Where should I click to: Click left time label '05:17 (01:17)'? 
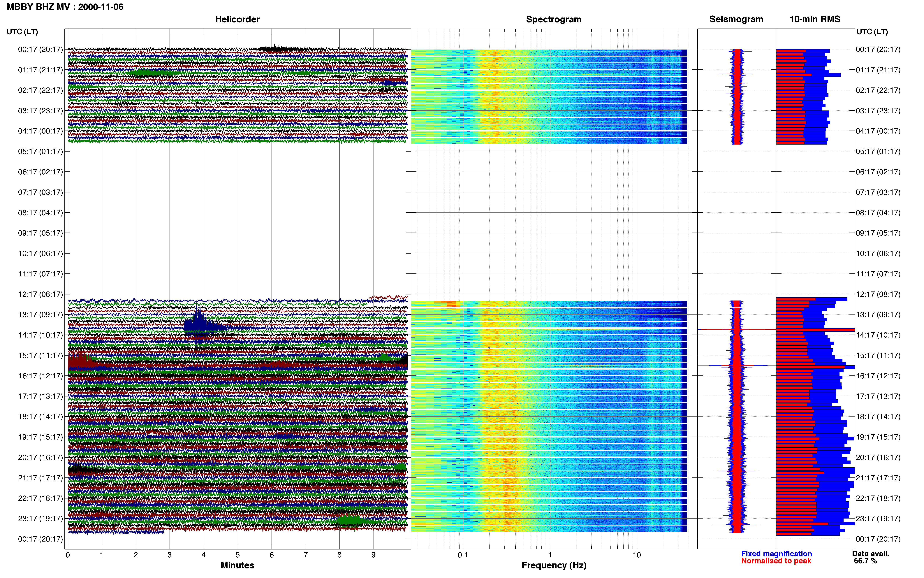pyautogui.click(x=41, y=151)
